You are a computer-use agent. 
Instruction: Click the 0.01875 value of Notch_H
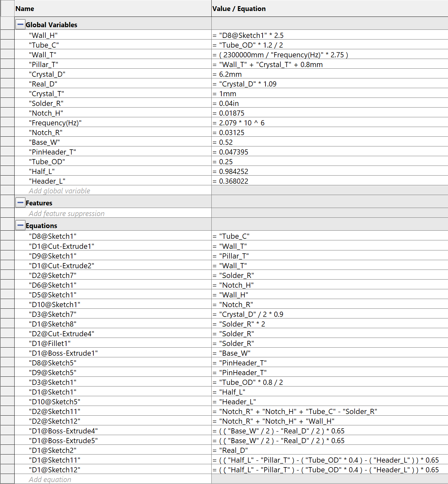tap(330, 113)
